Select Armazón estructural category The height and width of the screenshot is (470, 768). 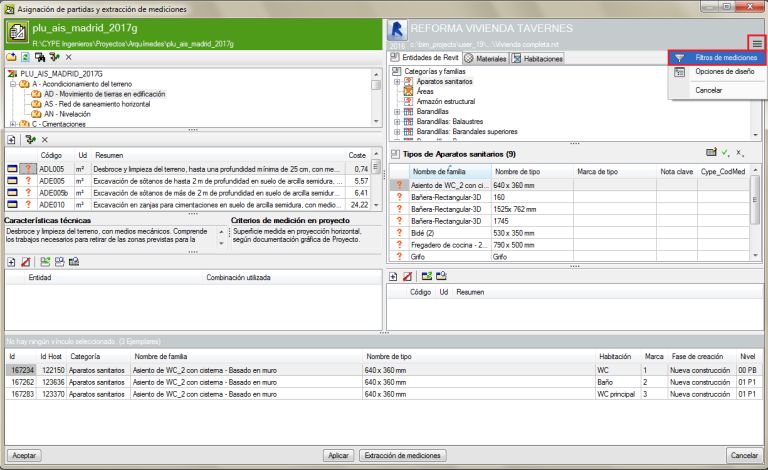pos(446,101)
